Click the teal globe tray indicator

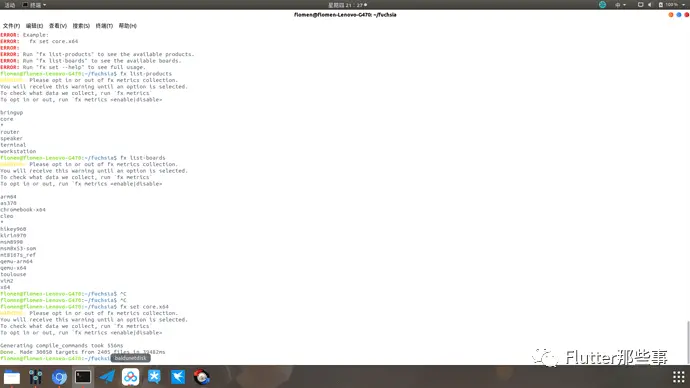pos(602,4)
